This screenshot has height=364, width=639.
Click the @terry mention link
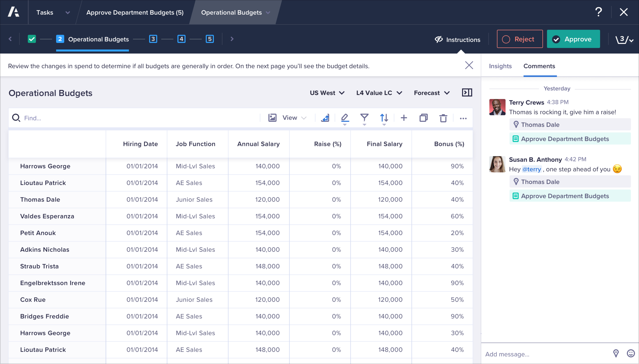531,169
